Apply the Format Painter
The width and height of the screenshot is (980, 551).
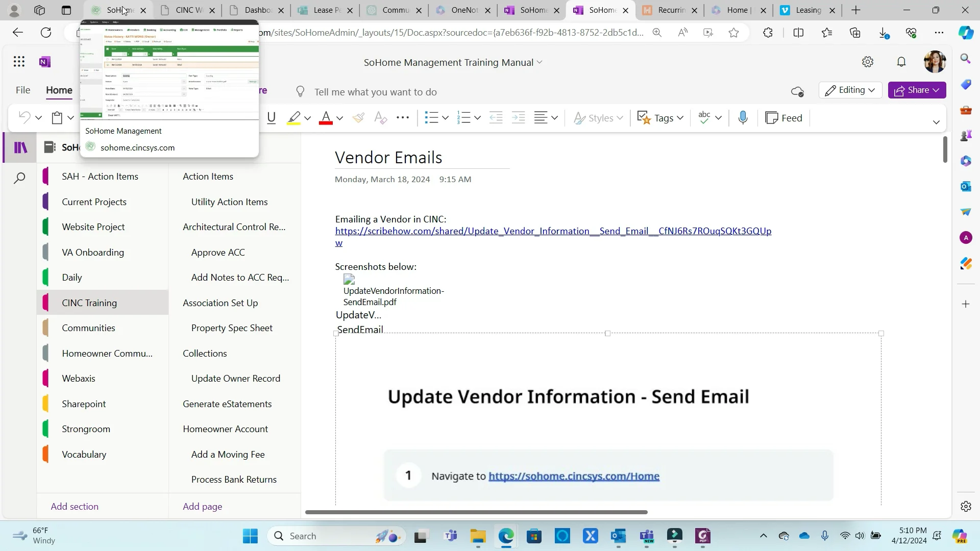tap(359, 117)
